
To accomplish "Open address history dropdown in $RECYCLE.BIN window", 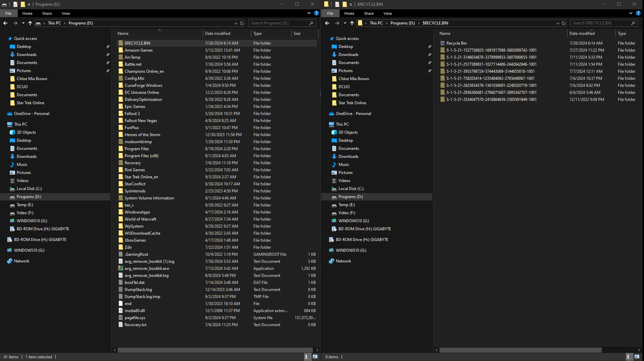I will pyautogui.click(x=558, y=23).
